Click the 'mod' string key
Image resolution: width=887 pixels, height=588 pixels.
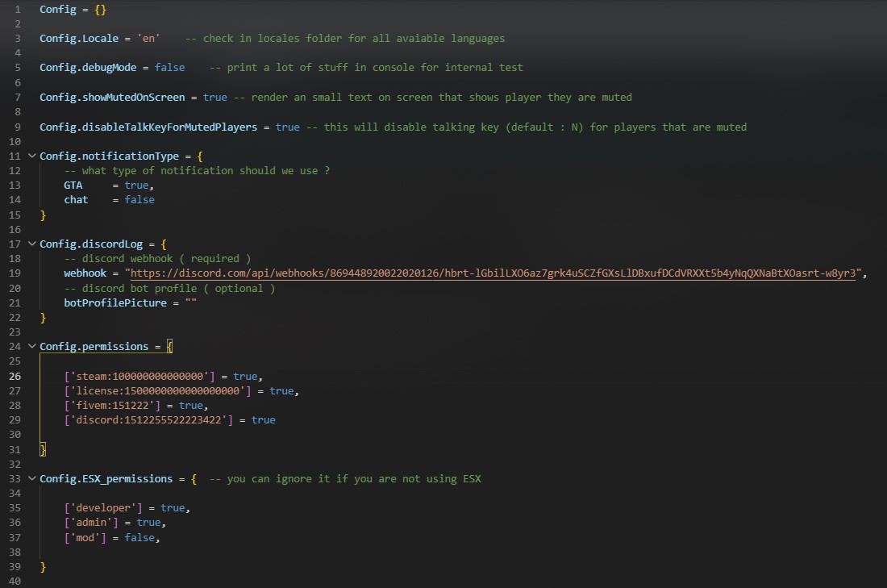(85, 538)
